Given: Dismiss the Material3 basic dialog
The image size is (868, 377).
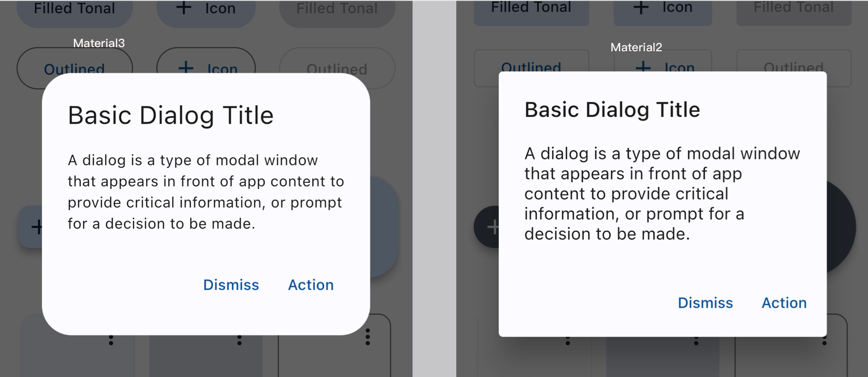Looking at the screenshot, I should click(x=231, y=285).
